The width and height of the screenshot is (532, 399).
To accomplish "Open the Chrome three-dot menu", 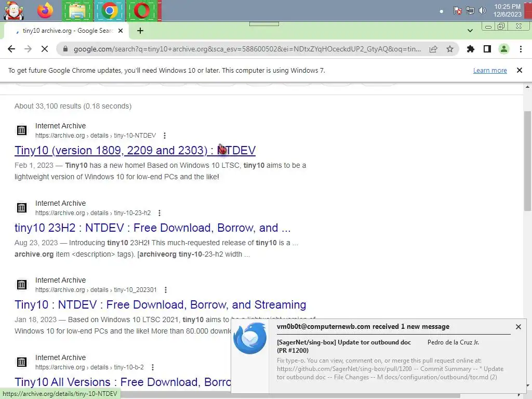I will (521, 49).
